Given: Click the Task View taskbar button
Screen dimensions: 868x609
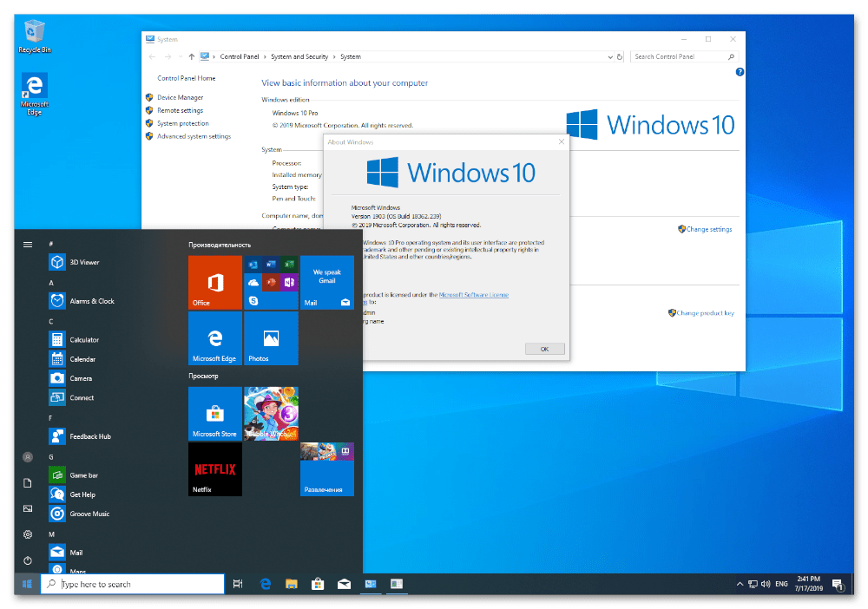Looking at the screenshot, I should click(238, 585).
